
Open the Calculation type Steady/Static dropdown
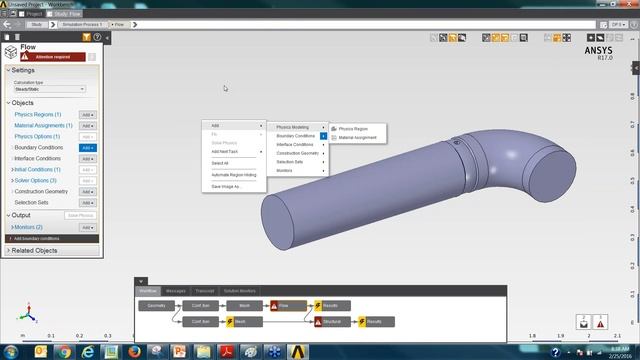tap(49, 89)
